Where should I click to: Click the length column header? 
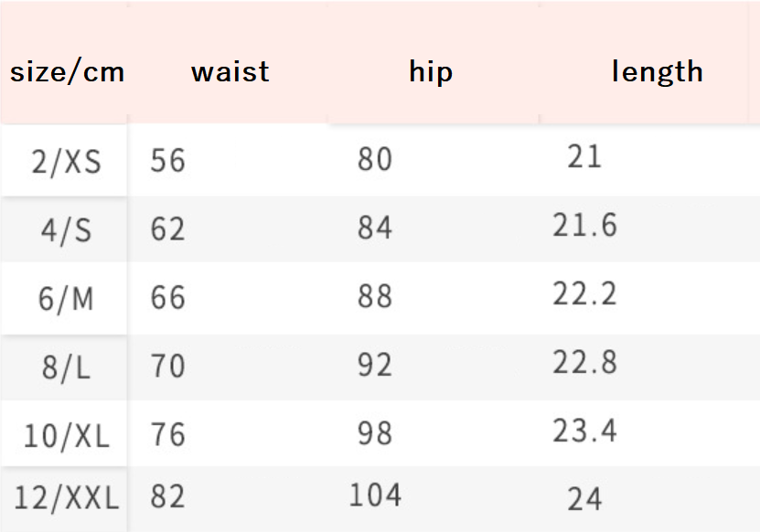[x=657, y=72]
